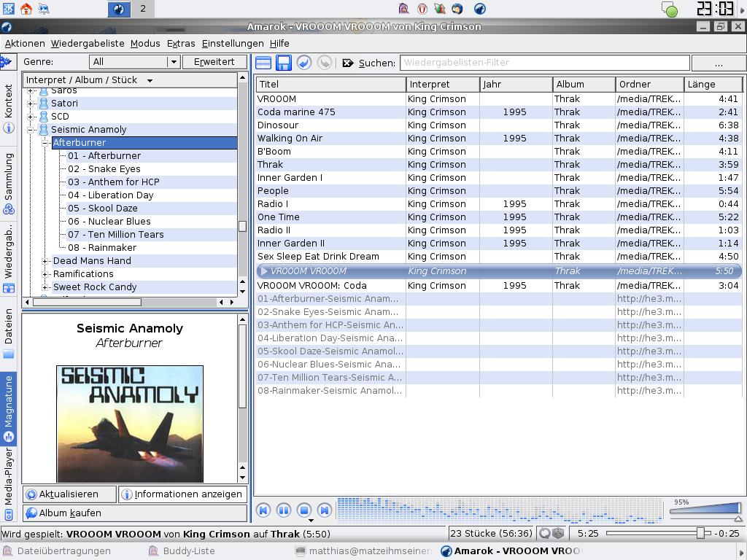
Task: Toggle the random mode dice icon
Action: click(558, 533)
